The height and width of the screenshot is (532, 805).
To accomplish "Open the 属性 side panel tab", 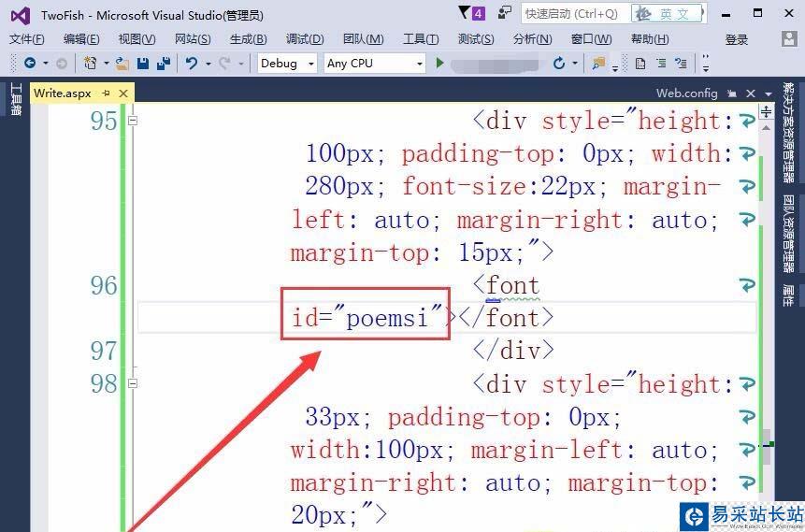I will coord(788,295).
